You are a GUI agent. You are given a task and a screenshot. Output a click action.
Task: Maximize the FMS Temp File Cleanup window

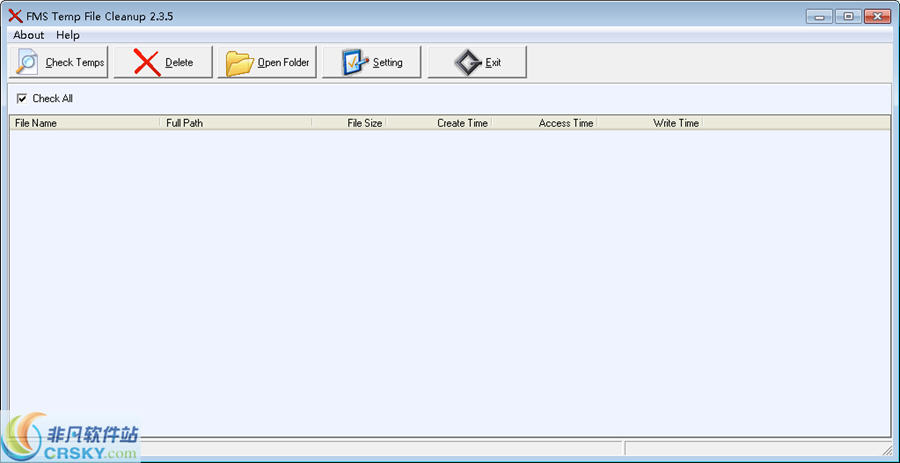[848, 17]
